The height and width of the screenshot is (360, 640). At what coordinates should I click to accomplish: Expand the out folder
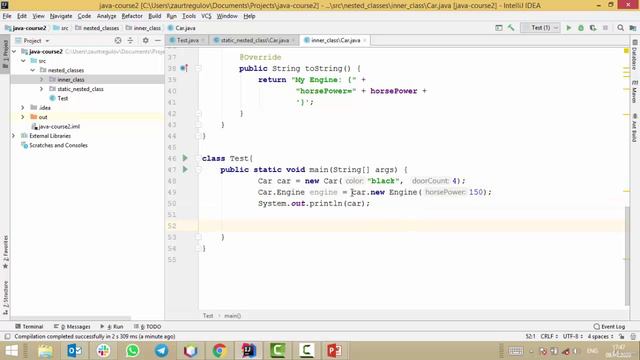(23, 117)
